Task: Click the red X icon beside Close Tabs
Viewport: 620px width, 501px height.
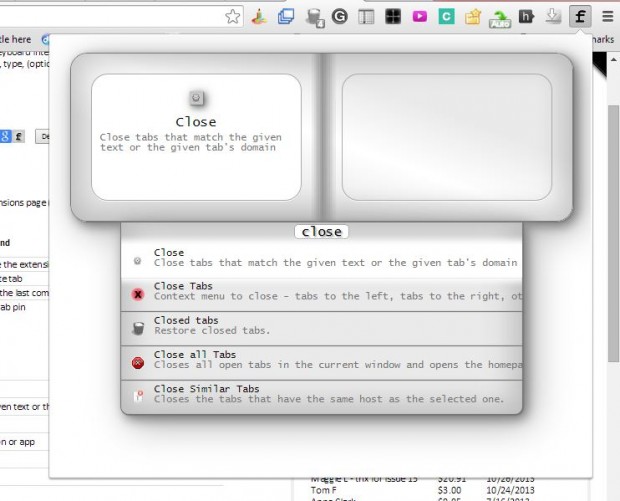Action: [138, 293]
